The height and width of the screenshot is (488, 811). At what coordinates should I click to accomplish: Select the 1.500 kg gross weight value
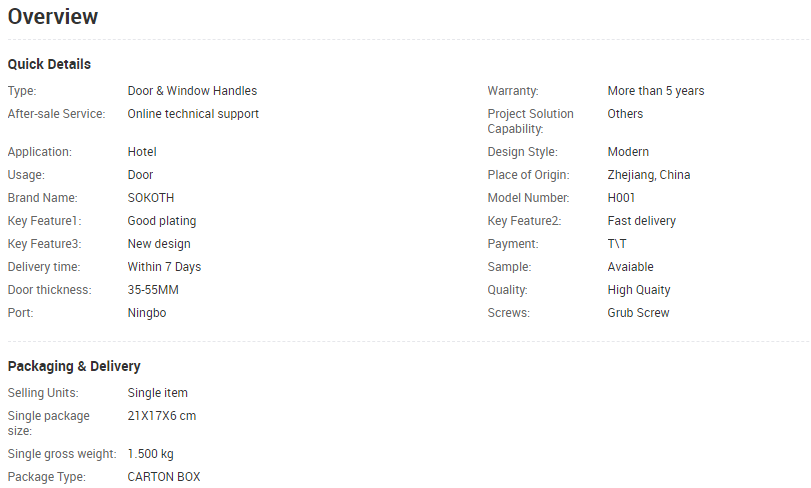click(150, 454)
